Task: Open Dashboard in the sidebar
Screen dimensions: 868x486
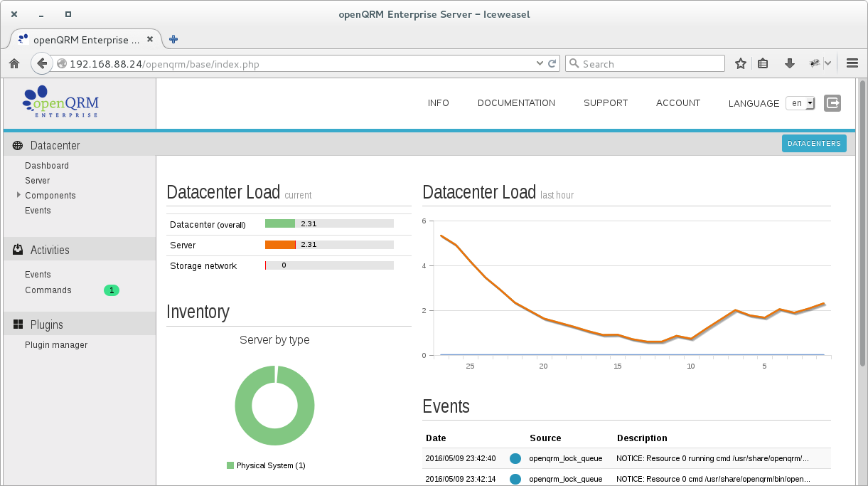Action: (x=47, y=166)
